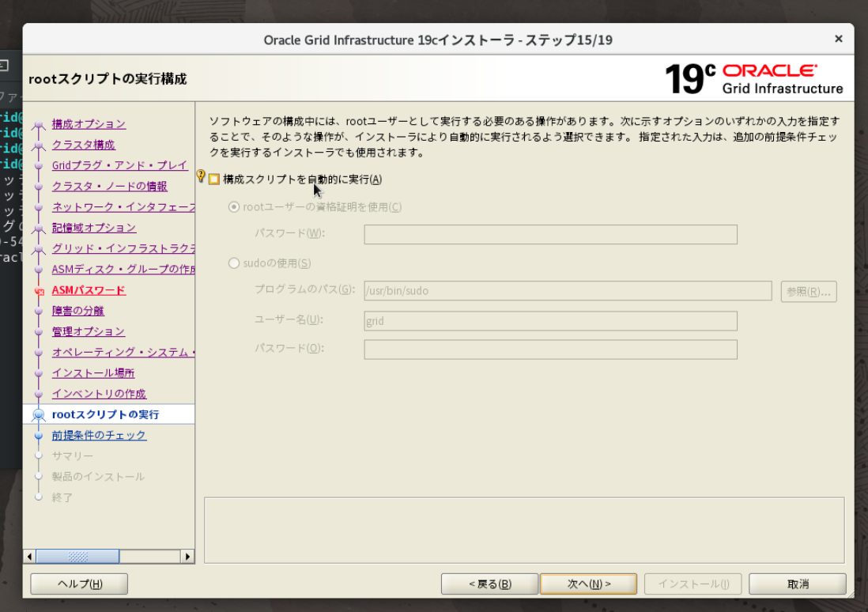Select sudoの使用 radio option

click(x=234, y=263)
